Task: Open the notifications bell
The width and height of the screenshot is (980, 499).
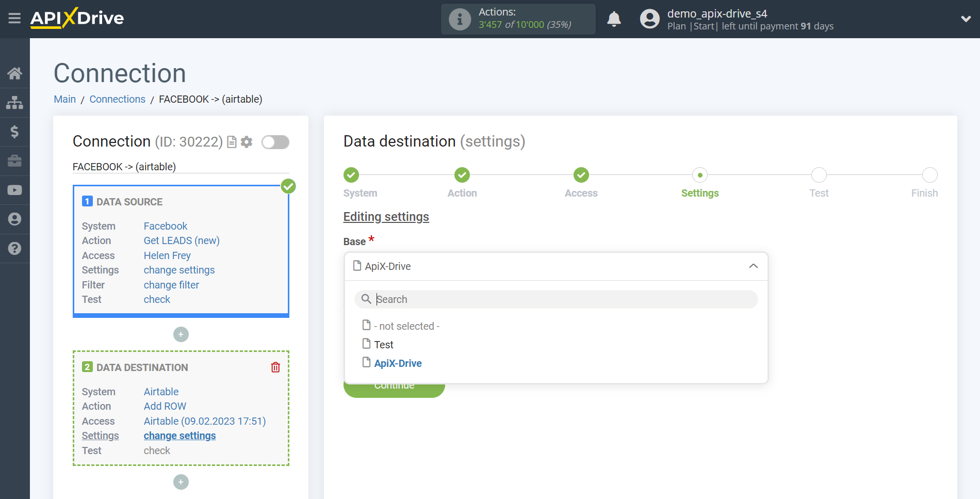Action: pos(614,19)
